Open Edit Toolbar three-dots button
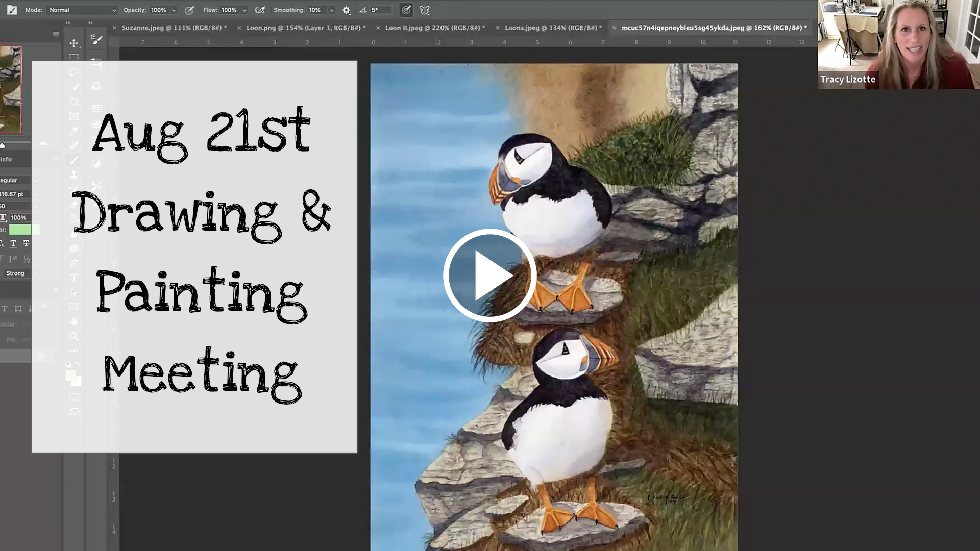Viewport: 980px width, 551px height. [74, 351]
